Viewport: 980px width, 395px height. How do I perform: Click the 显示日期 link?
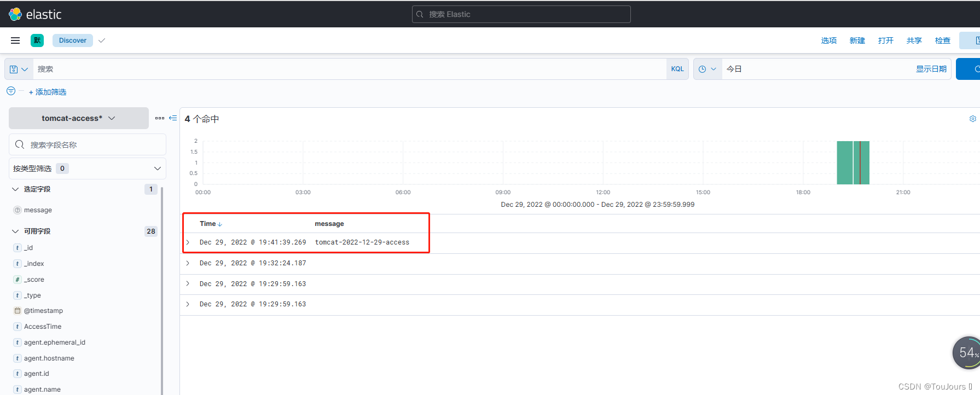pos(931,69)
